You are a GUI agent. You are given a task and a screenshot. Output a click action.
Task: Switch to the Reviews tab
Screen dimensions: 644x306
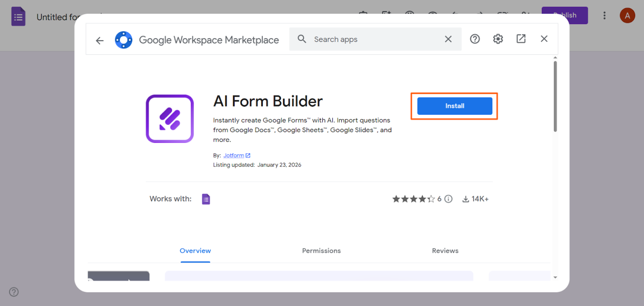tap(445, 251)
